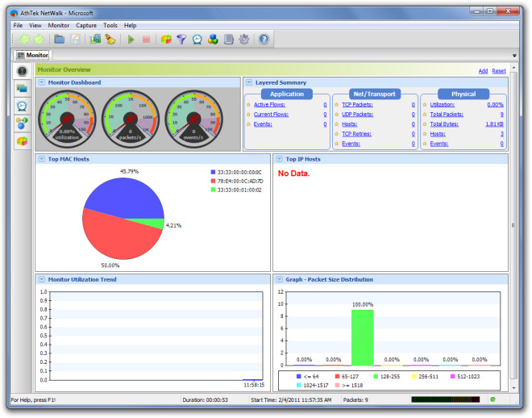Click the green forward arrow icon
The height and width of the screenshot is (418, 532).
[39, 40]
